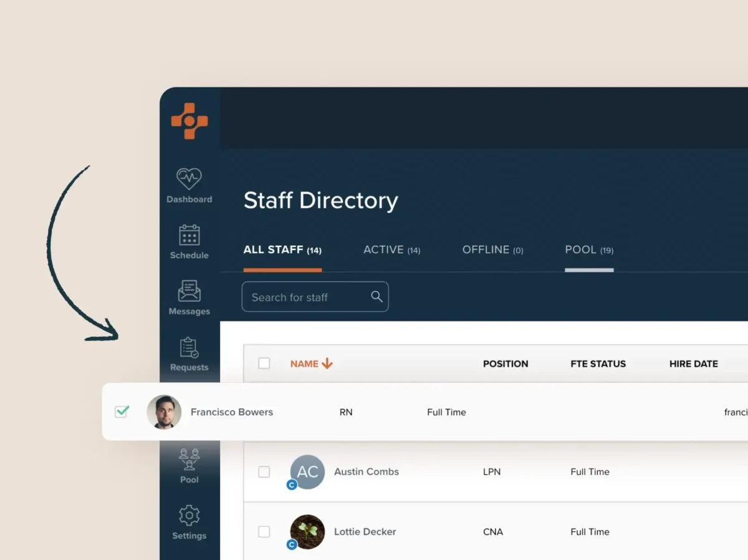748x560 pixels.
Task: Uncheck the Francisco Bowers checkbox
Action: coord(122,412)
